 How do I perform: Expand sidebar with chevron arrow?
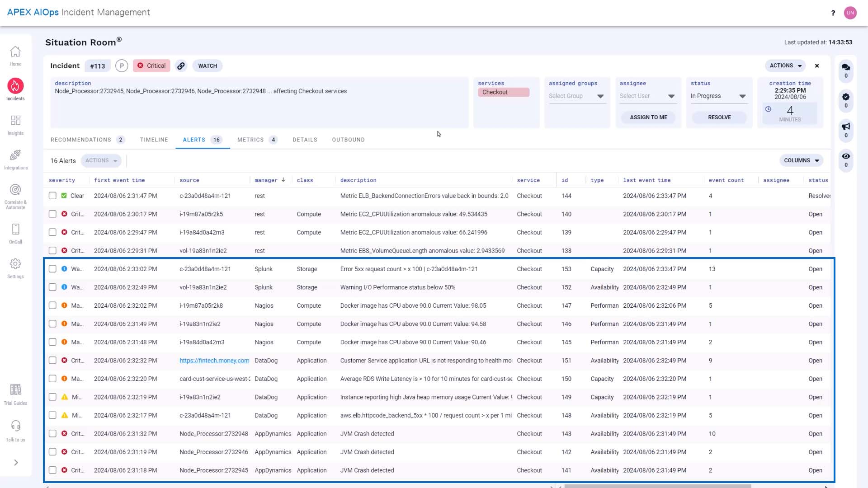[16, 463]
